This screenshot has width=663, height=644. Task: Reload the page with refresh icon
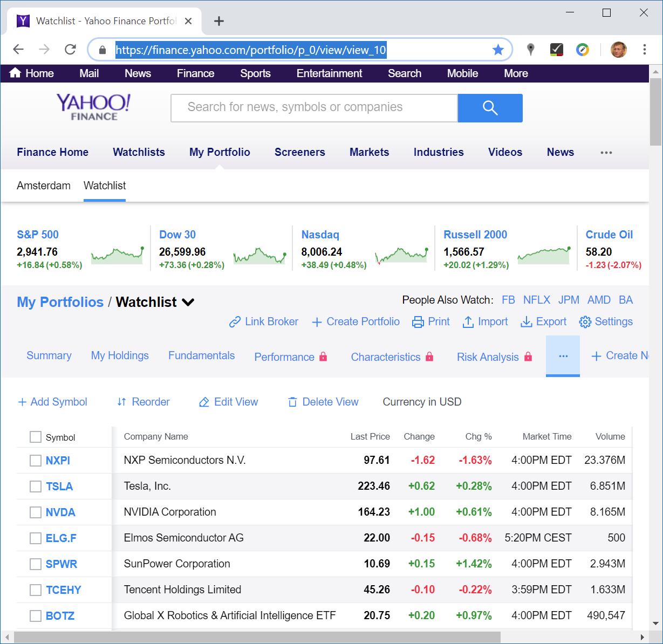click(70, 50)
